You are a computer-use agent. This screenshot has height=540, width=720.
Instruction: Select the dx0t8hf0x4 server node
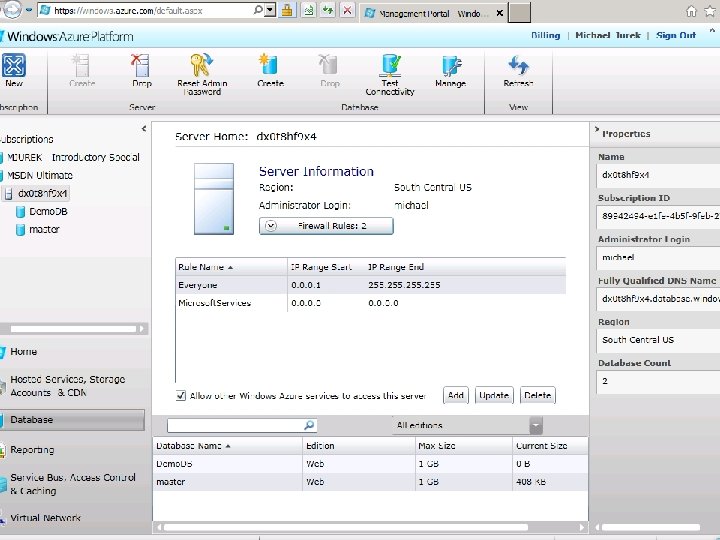(36, 193)
